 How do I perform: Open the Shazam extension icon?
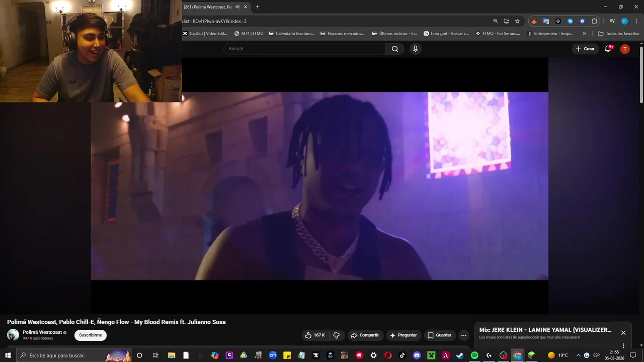(x=570, y=21)
